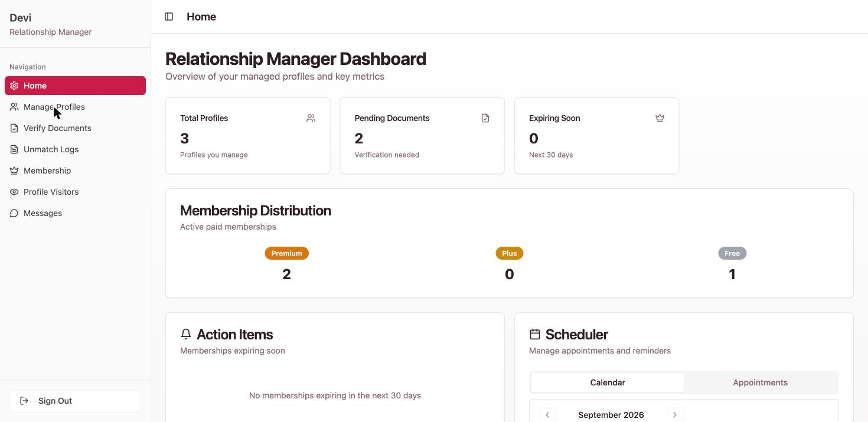Click the Profile Visitors eye icon

click(14, 192)
